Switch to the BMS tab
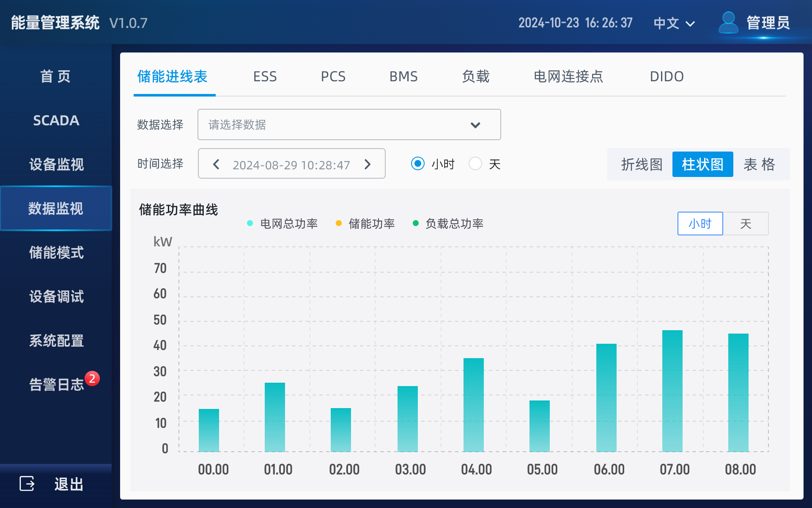This screenshot has height=508, width=812. (x=403, y=77)
